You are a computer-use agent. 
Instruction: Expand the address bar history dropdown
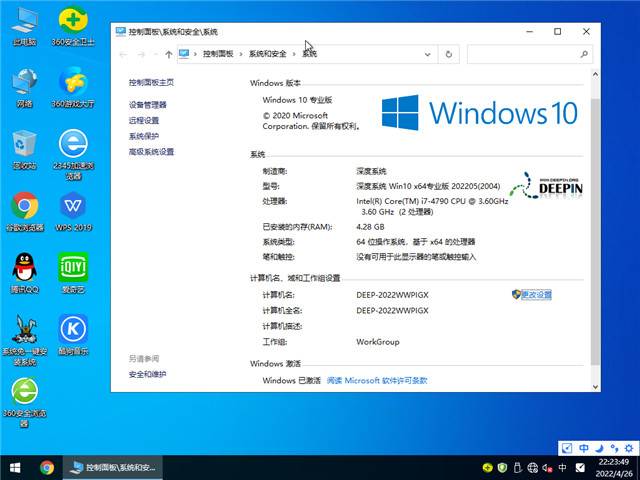tap(427, 54)
